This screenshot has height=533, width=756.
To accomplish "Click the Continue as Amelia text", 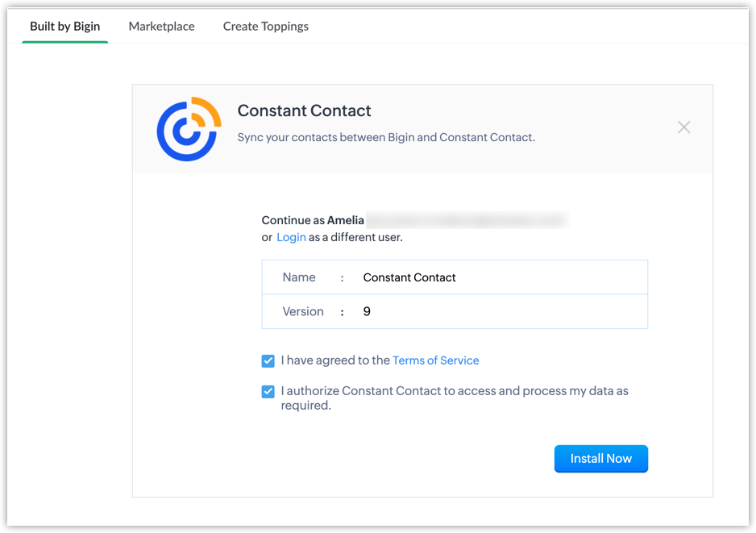I will [313, 220].
